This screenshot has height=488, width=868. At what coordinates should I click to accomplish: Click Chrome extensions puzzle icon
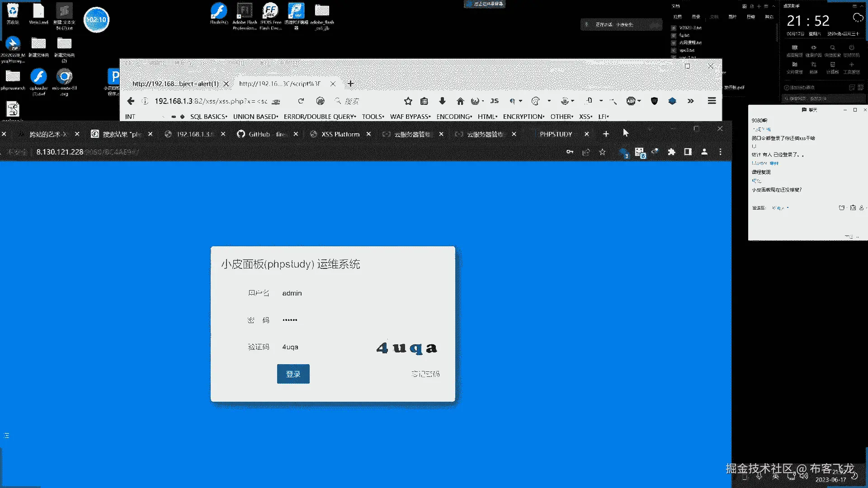pos(671,152)
